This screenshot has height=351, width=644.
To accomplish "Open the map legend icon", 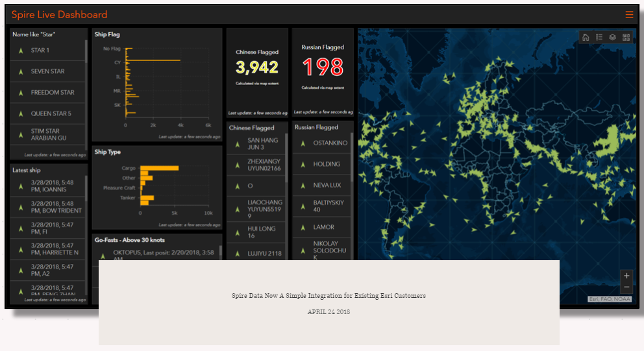I will tap(599, 38).
